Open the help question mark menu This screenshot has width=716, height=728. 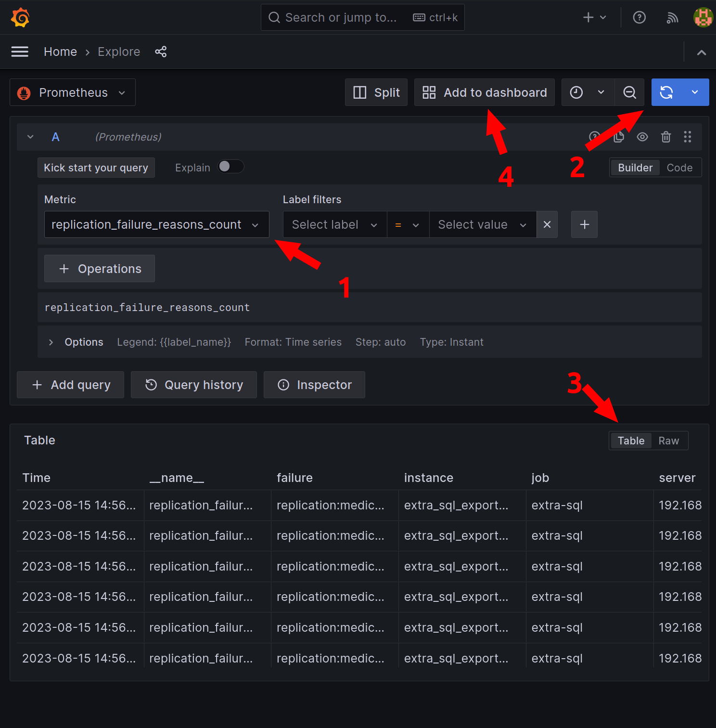pos(639,17)
